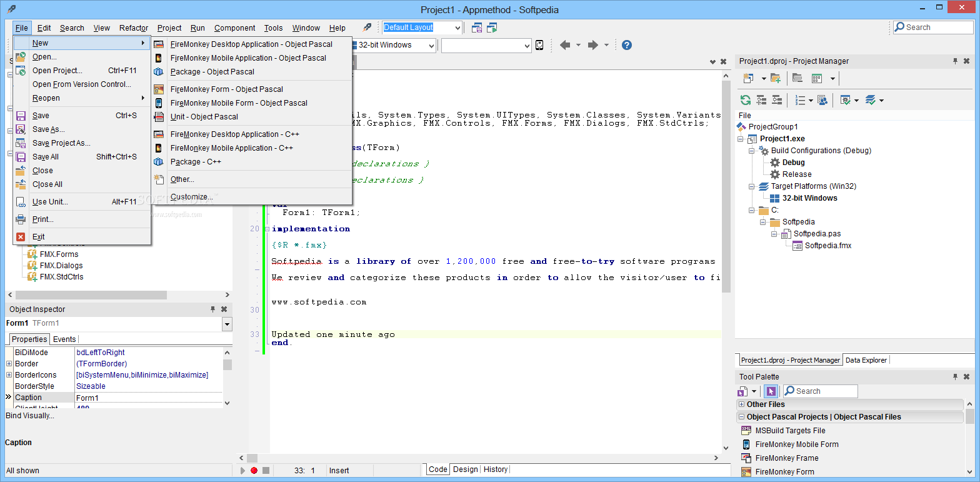Click expand-all tree icon in Project Manager
The image size is (980, 482).
pyautogui.click(x=761, y=100)
